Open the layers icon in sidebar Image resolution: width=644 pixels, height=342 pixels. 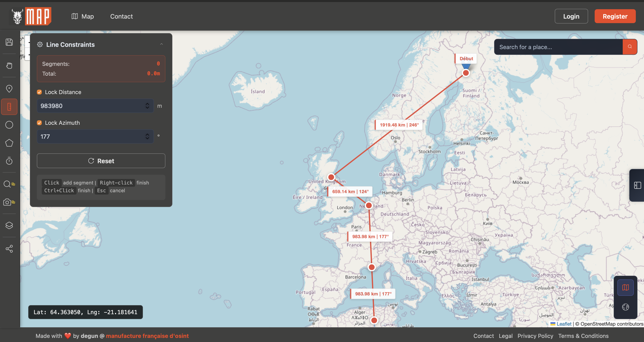[9, 225]
